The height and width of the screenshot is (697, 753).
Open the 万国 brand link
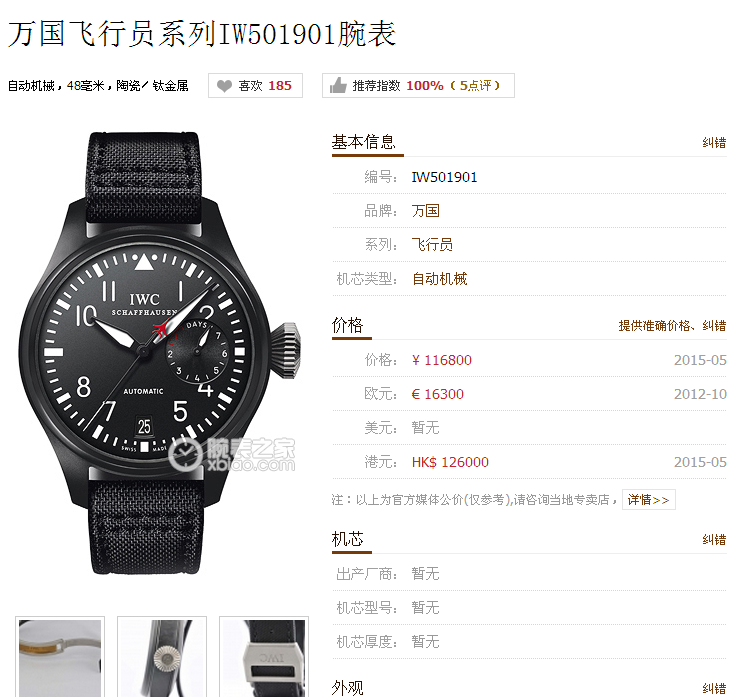tap(425, 211)
